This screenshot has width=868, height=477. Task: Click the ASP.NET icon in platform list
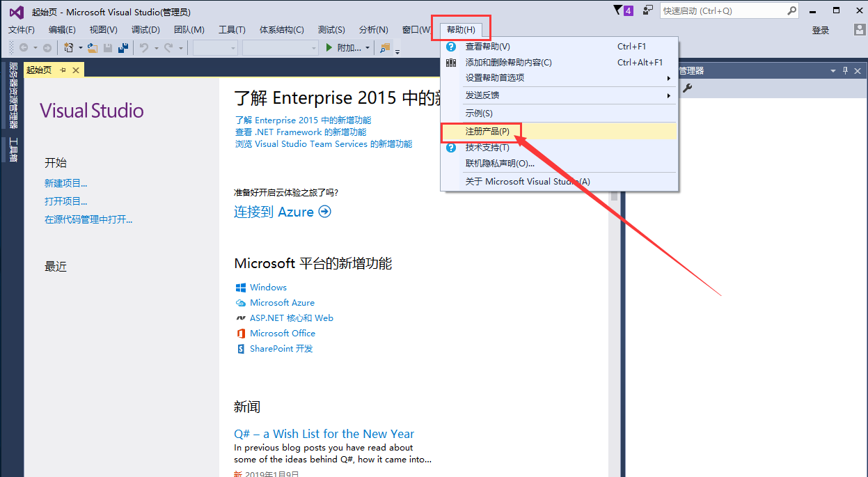point(241,318)
